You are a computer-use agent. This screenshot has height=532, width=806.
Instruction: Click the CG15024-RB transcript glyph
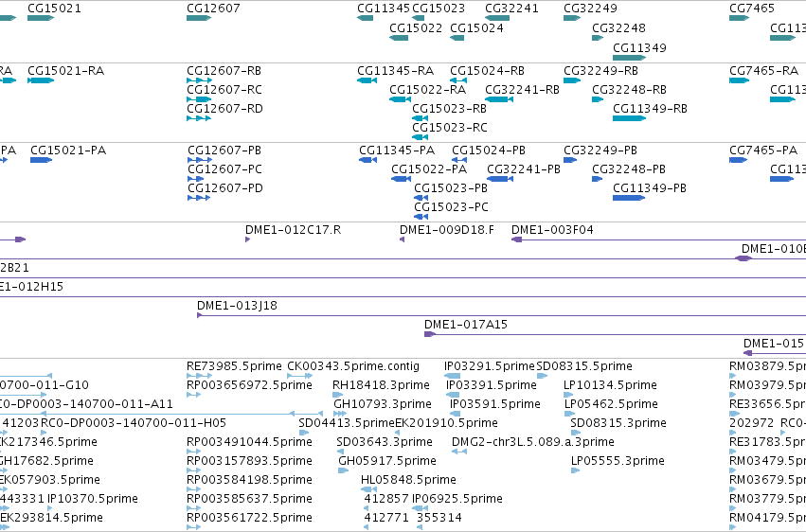(458, 80)
